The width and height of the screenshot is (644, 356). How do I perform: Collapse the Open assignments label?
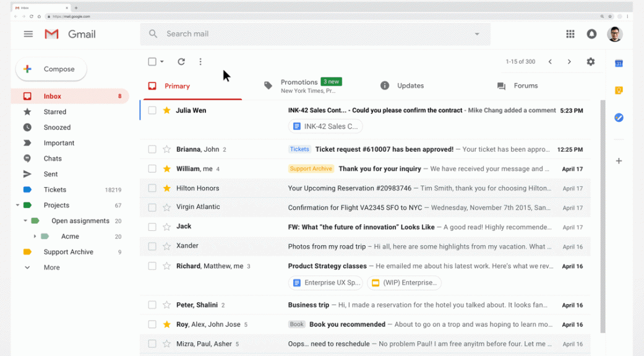(25, 221)
